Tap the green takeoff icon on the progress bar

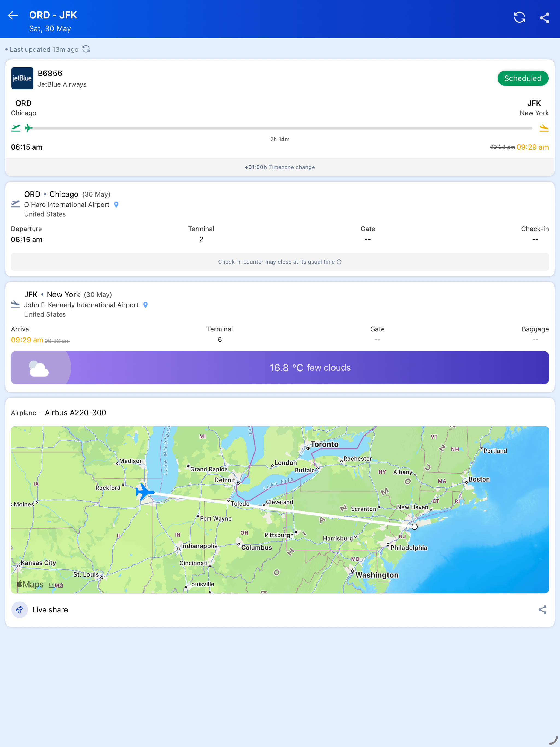pos(16,128)
